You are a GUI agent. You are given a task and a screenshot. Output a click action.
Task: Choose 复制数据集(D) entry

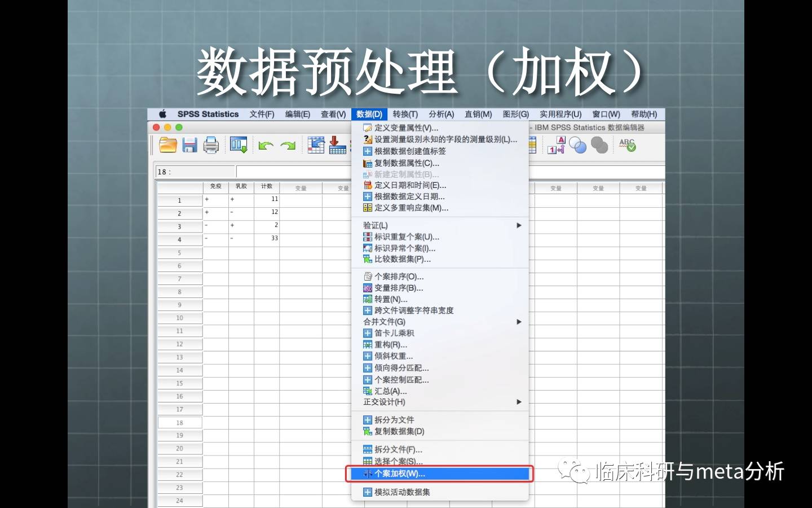tap(440, 431)
